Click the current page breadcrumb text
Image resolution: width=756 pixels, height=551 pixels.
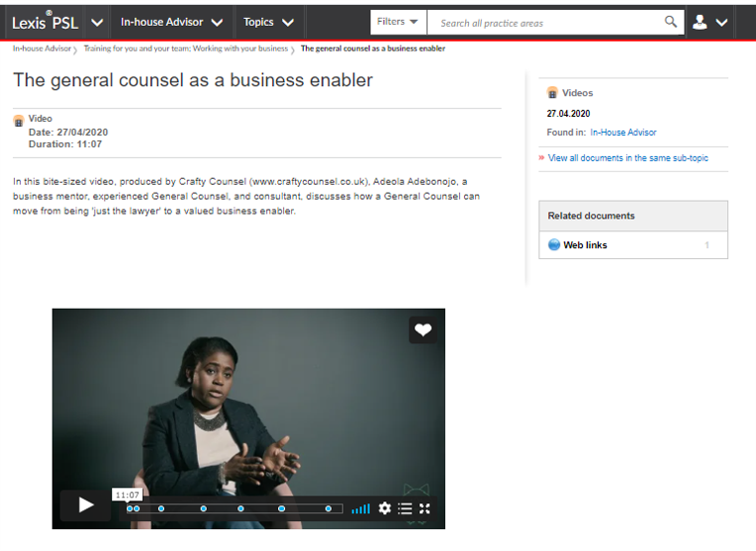[373, 48]
